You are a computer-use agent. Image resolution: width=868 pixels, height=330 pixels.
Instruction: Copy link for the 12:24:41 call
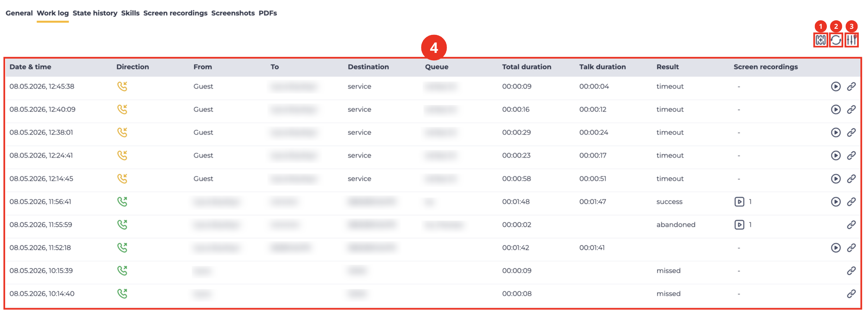click(x=851, y=155)
